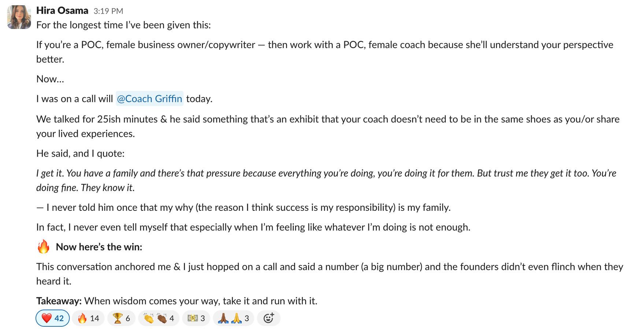This screenshot has width=644, height=330.
Task: Open Hira Osama's profile picture
Action: pyautogui.click(x=19, y=17)
